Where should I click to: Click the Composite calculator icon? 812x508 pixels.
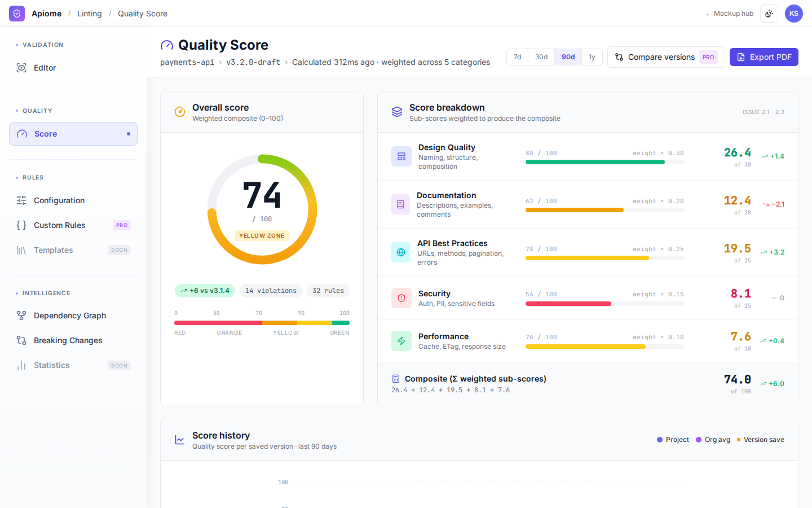click(x=396, y=379)
